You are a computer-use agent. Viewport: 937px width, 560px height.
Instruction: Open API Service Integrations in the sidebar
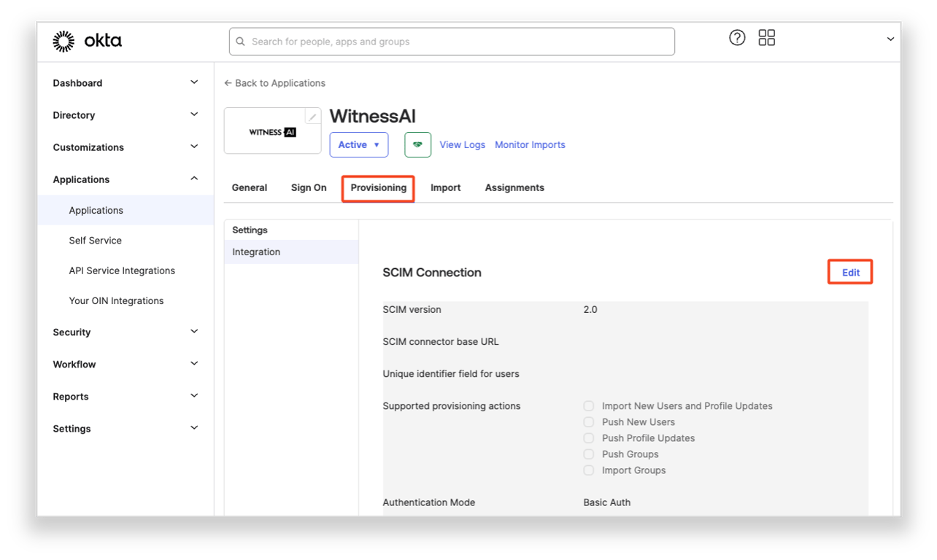point(122,271)
